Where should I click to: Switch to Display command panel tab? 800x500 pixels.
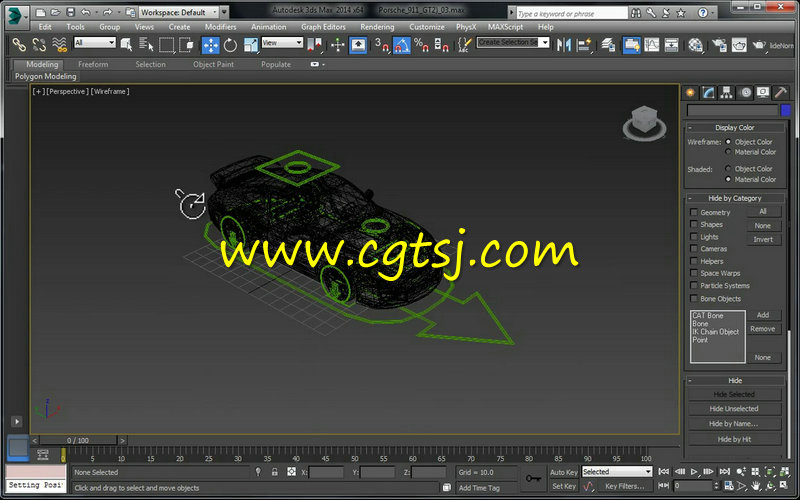click(763, 92)
